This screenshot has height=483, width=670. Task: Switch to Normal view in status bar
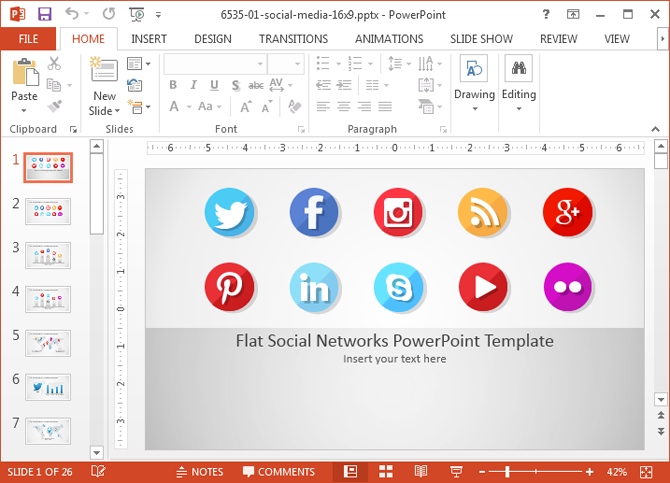click(350, 471)
